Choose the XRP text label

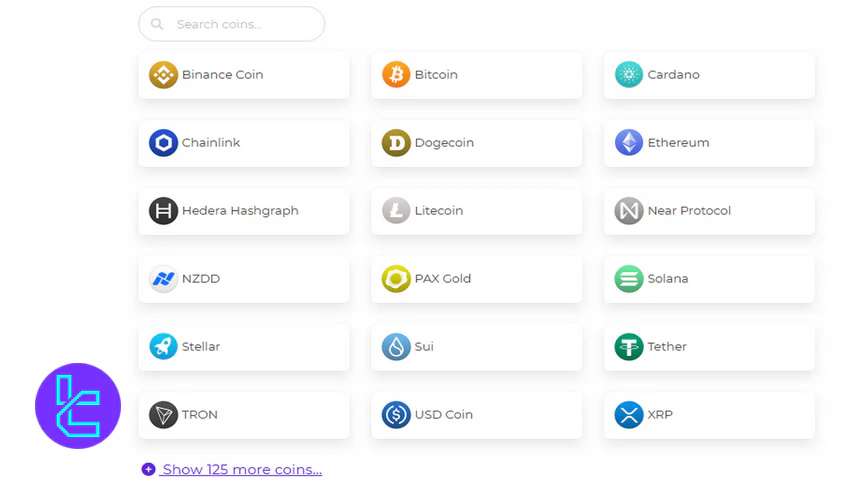[660, 415]
